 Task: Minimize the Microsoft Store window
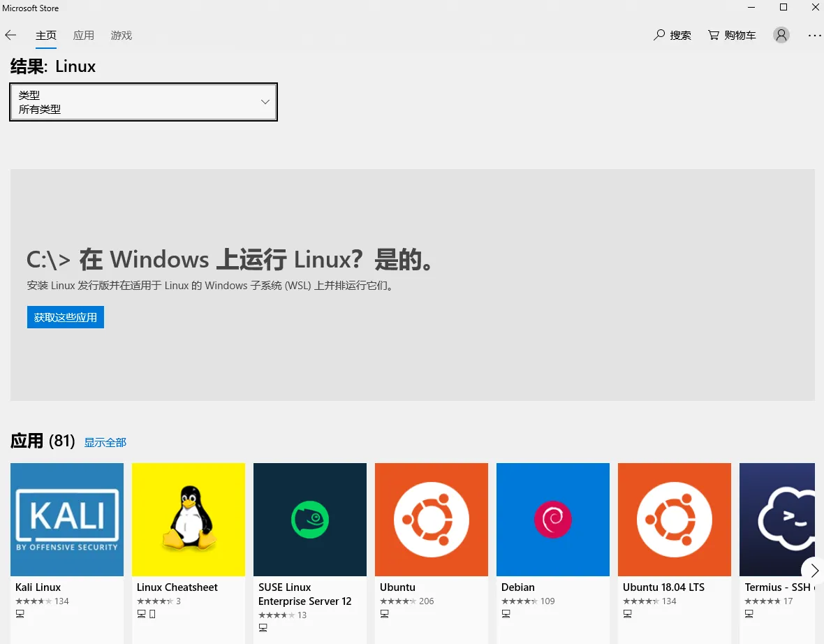pos(751,8)
